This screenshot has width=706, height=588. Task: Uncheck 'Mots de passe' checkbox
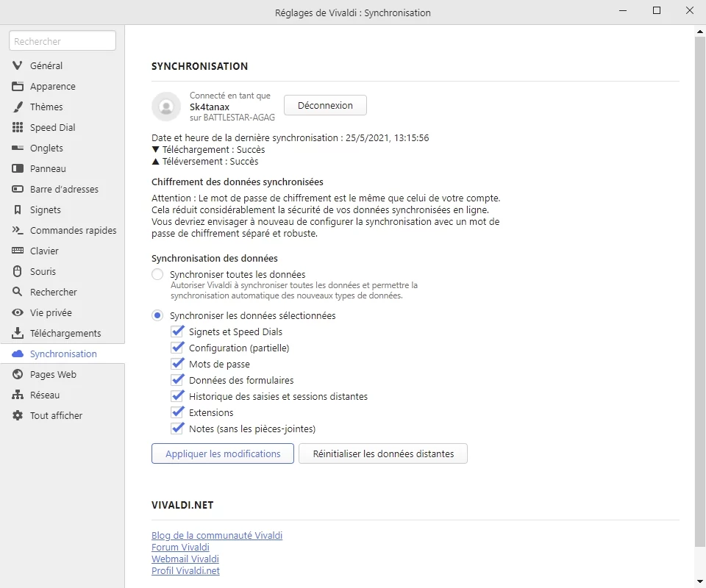pos(177,365)
